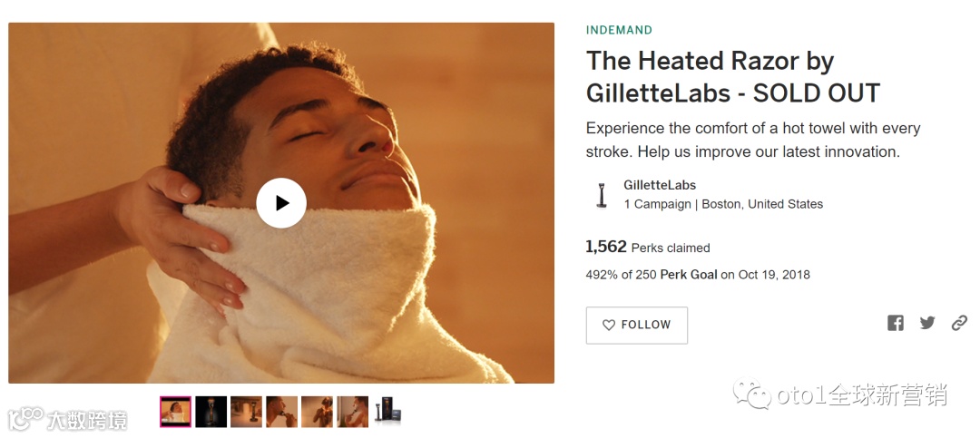
Task: Select fifth thumbnail of bearded shirtless man
Action: coord(317,412)
